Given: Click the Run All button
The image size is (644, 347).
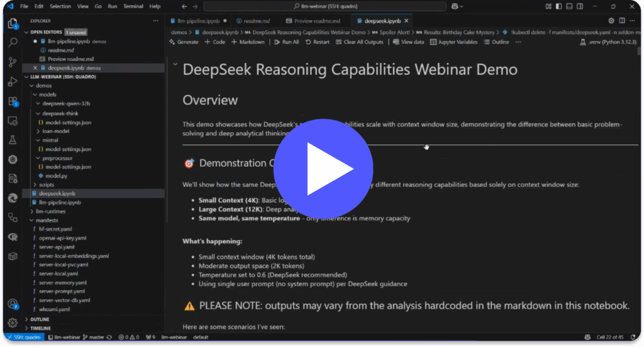Looking at the screenshot, I should [286, 42].
